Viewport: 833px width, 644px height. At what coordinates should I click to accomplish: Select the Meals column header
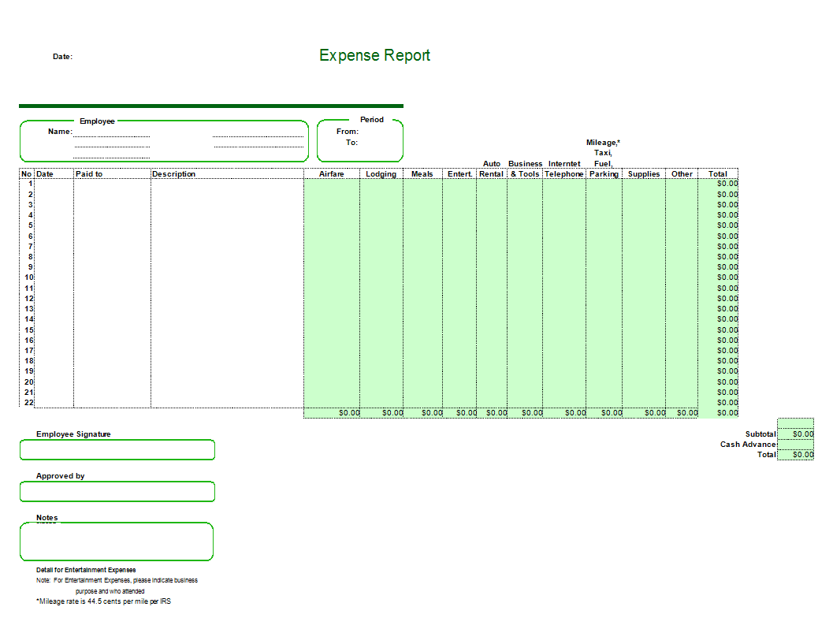(x=422, y=173)
